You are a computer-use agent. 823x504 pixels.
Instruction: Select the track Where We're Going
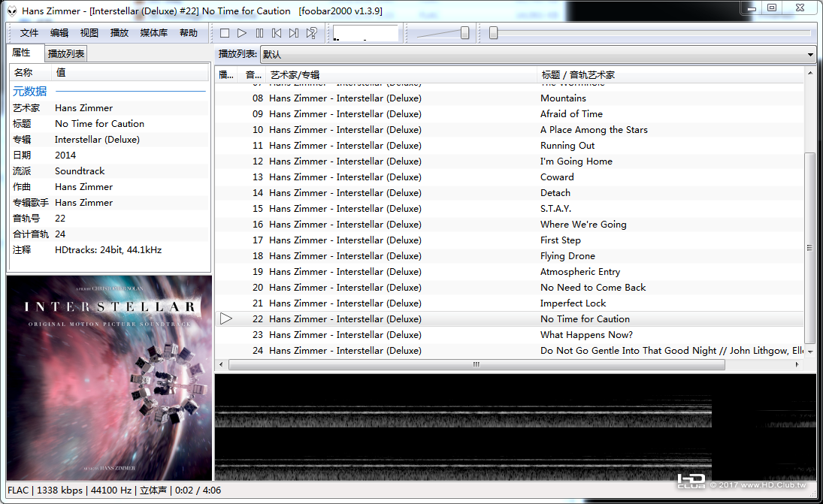click(509, 225)
